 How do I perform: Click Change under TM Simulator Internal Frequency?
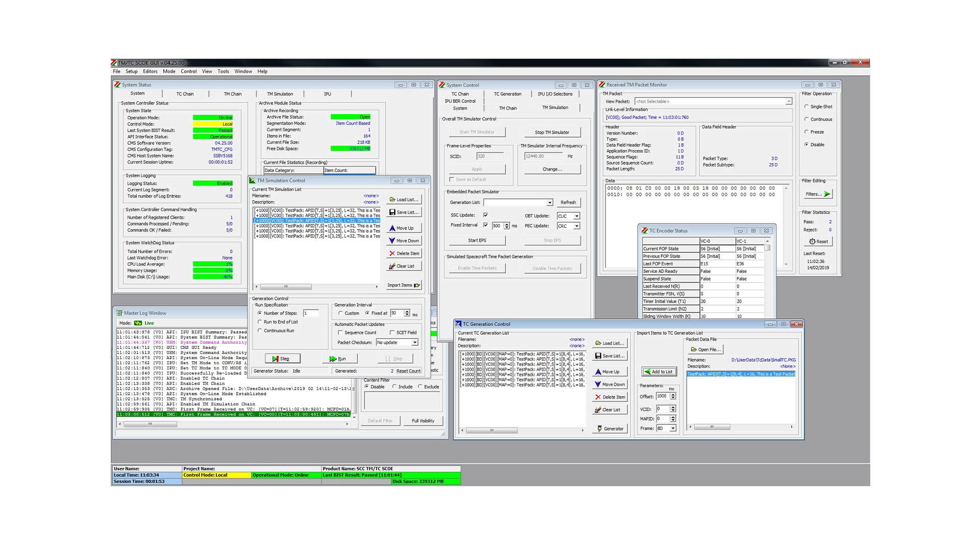pos(552,169)
